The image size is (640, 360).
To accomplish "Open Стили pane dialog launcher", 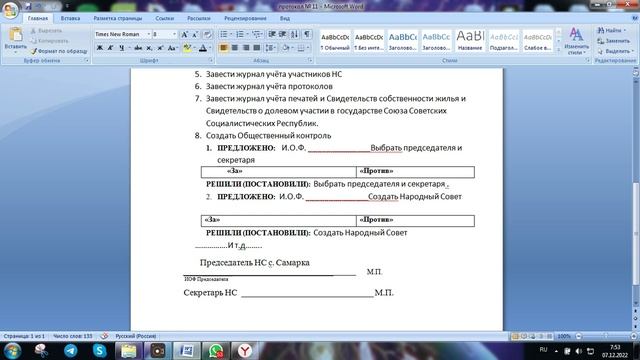I will tap(588, 60).
